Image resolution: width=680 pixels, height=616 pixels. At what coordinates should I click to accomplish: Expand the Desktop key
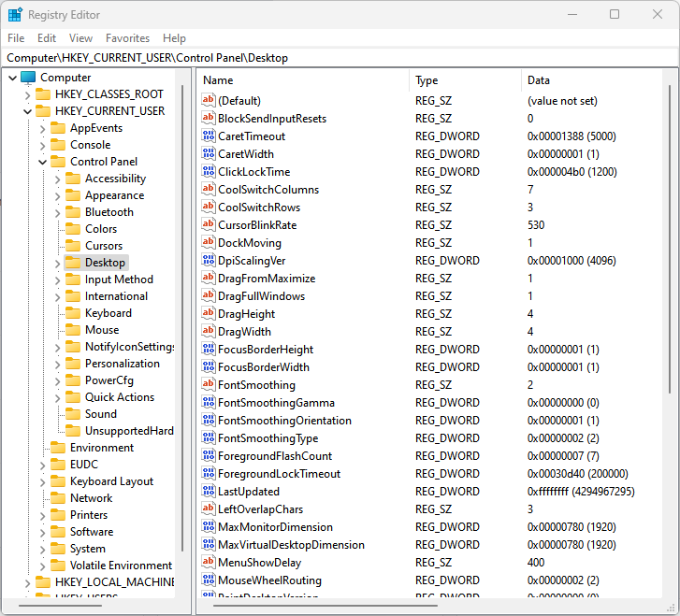57,264
